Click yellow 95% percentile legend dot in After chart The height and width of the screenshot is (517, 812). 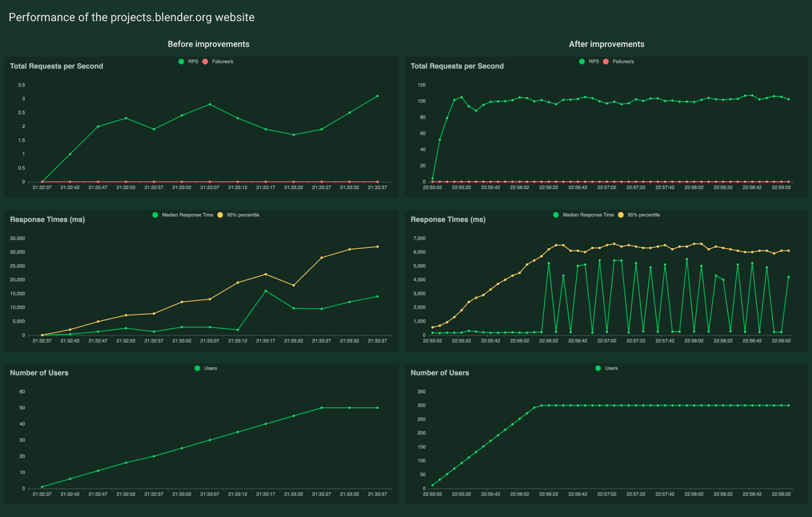pos(621,215)
